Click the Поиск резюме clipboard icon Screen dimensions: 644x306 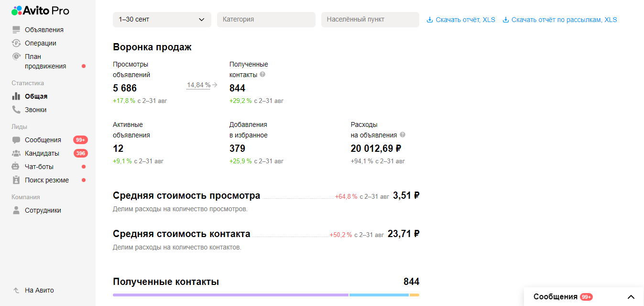pos(16,180)
